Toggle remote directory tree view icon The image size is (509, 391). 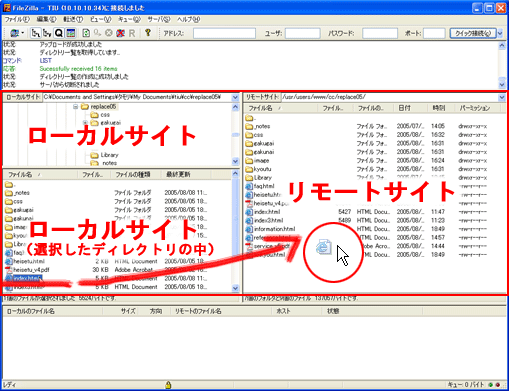pyautogui.click(x=47, y=33)
